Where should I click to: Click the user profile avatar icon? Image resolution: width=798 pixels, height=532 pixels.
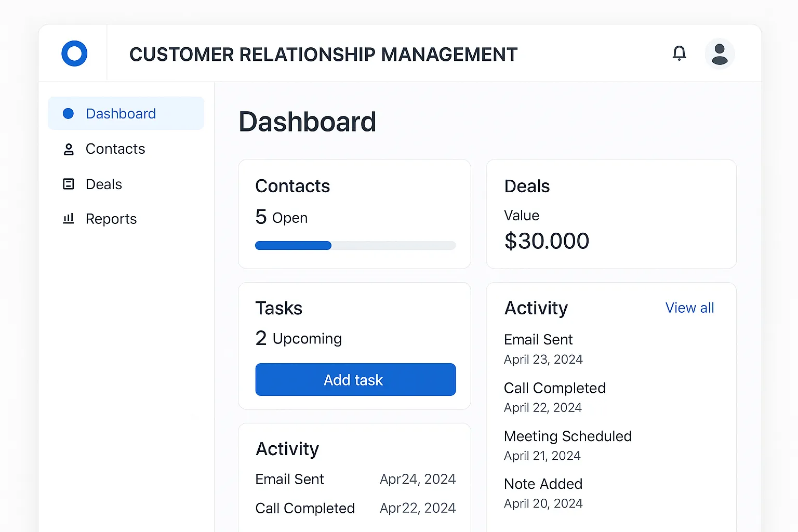(720, 54)
